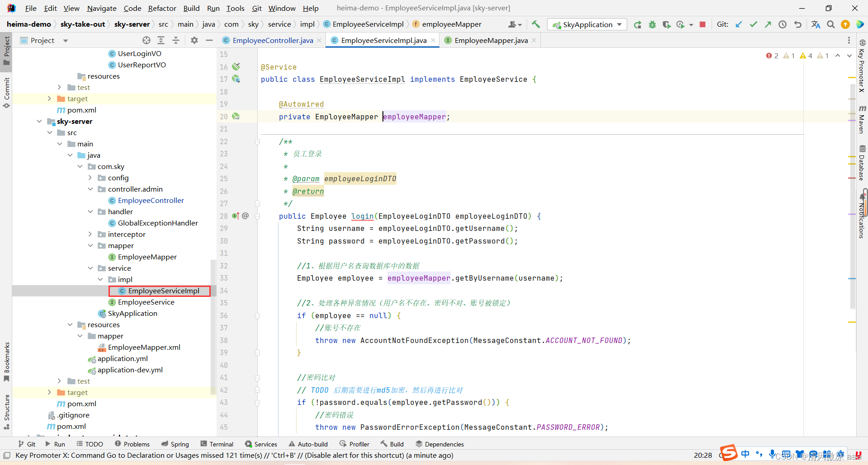Screen dimensions: 868x465
Task: Close the EmployeeServiceImpl.java tab
Action: 433,40
